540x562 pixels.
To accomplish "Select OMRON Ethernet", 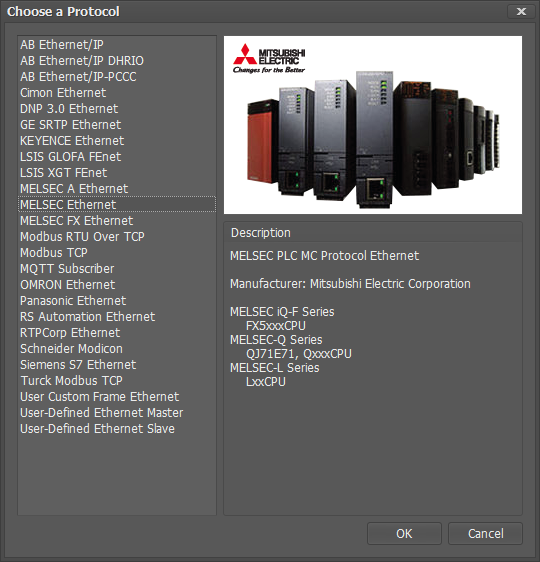I will point(117,285).
